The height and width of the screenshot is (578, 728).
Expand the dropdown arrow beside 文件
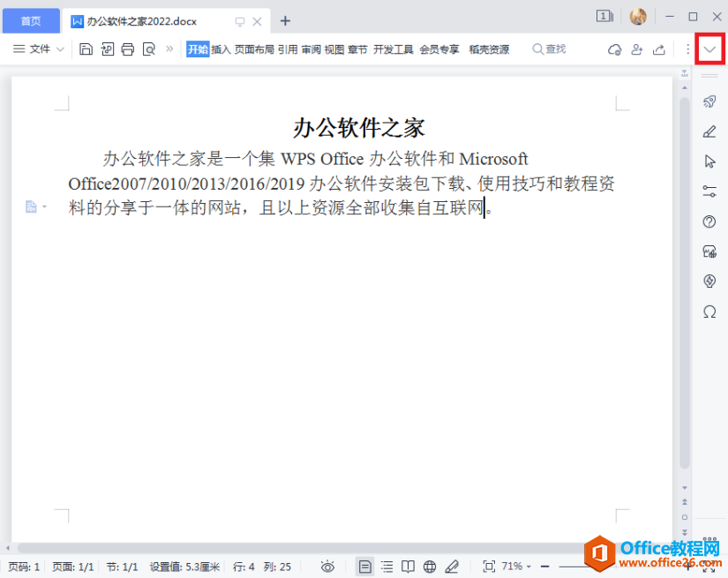click(60, 49)
